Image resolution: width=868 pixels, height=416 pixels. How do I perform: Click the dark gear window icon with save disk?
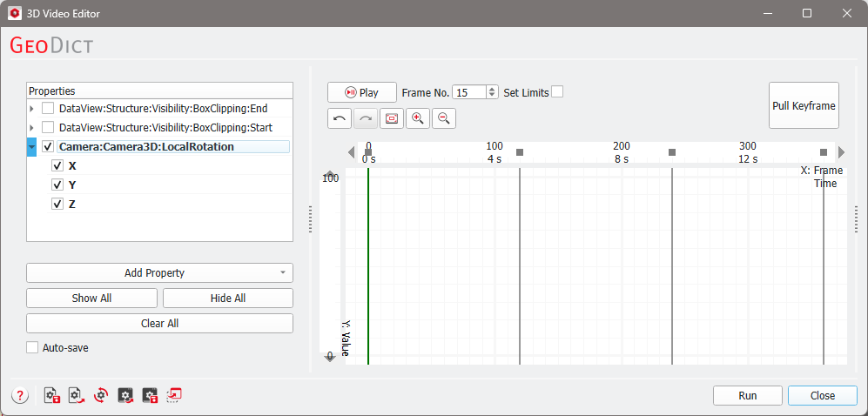150,395
